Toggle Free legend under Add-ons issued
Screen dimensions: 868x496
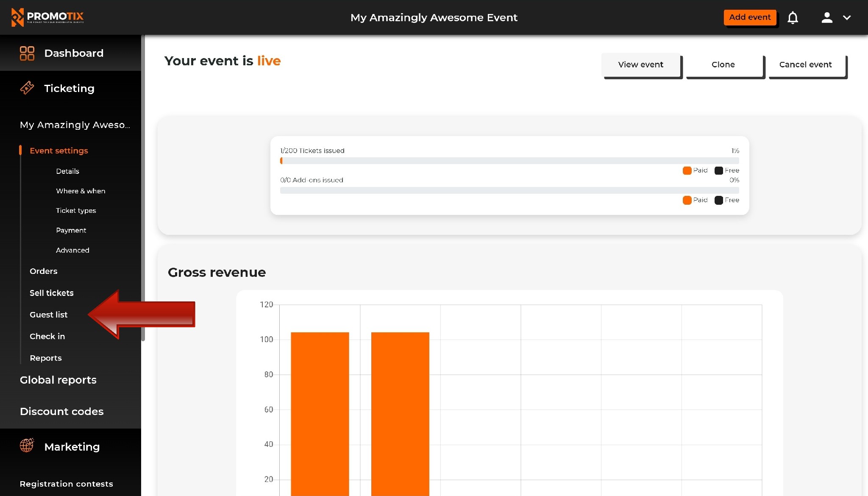click(x=727, y=200)
